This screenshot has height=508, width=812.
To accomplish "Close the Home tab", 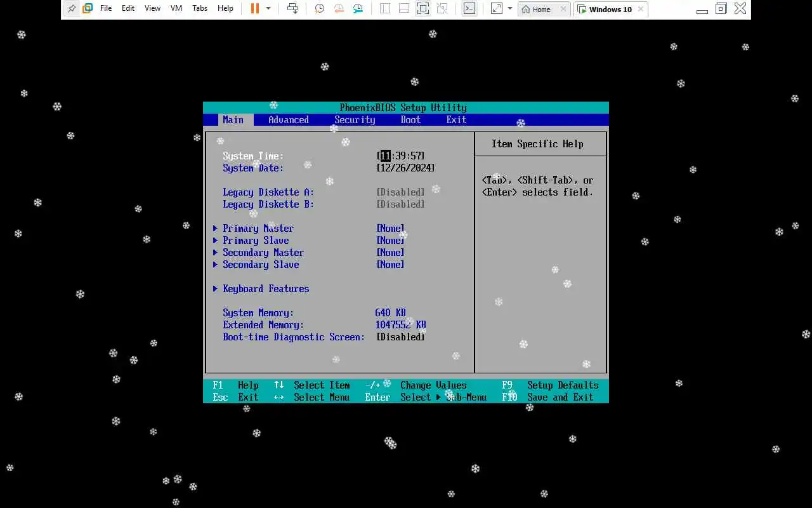I will (x=563, y=9).
